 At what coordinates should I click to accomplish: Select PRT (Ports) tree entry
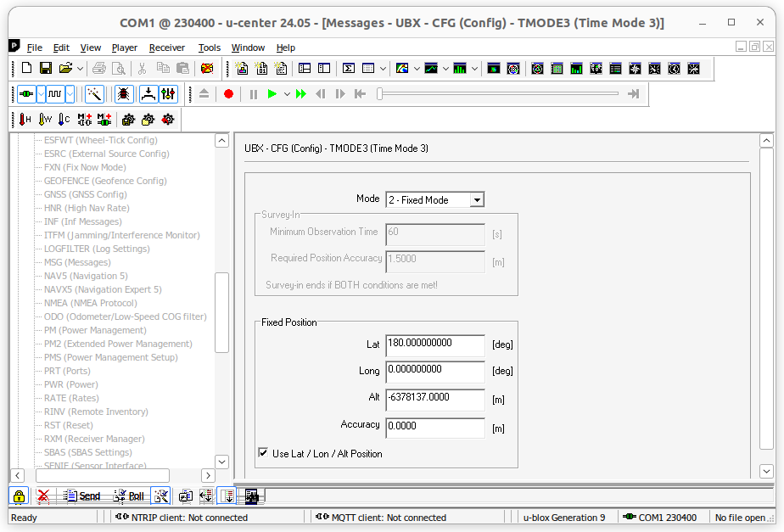[x=67, y=371]
